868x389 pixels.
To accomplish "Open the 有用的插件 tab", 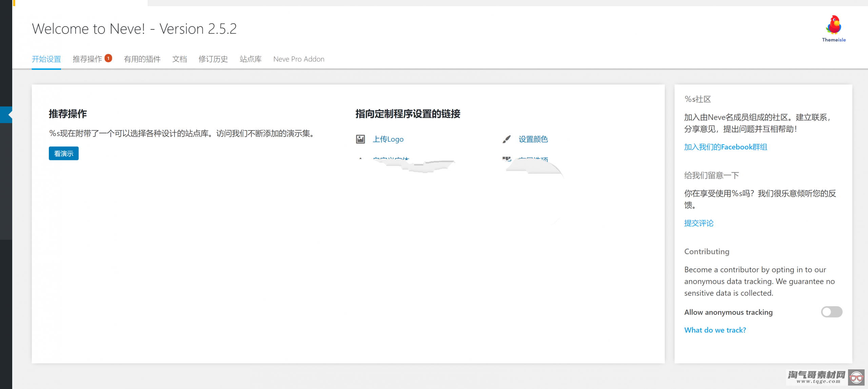I will tap(142, 59).
